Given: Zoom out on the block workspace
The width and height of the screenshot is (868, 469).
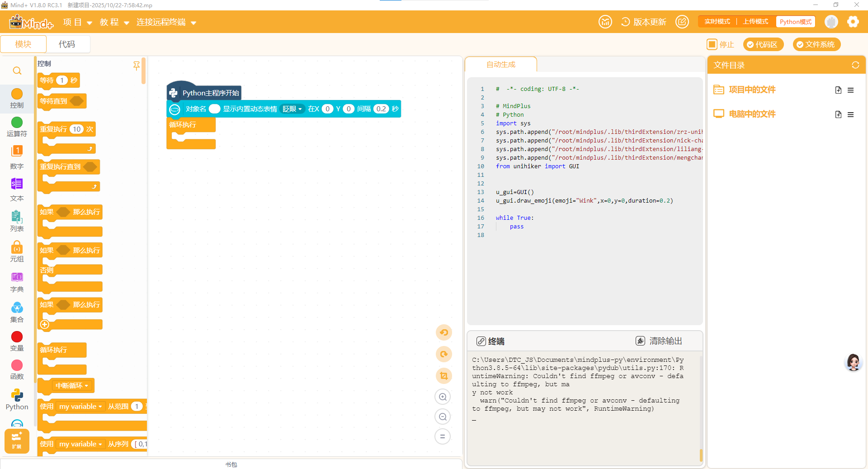Looking at the screenshot, I should pyautogui.click(x=443, y=417).
